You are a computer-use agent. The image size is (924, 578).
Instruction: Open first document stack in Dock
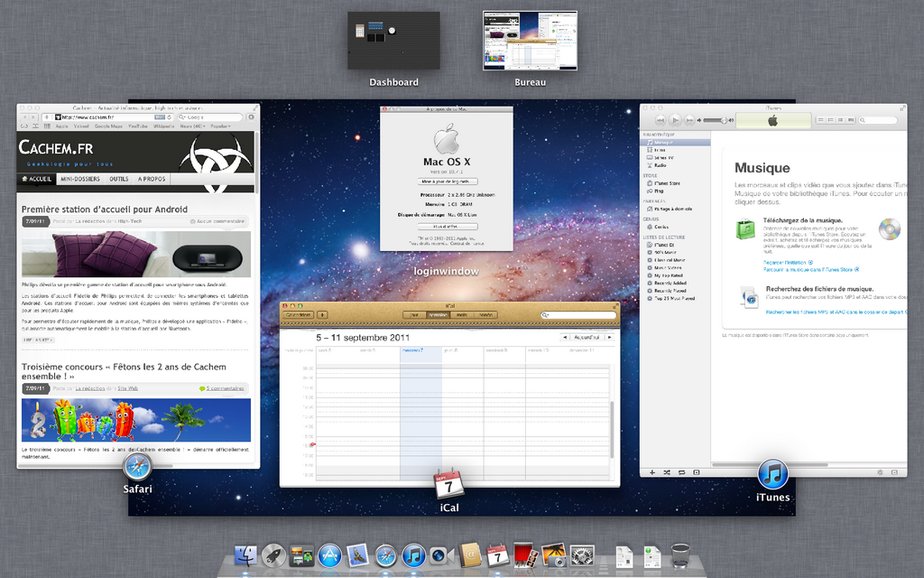pos(624,556)
